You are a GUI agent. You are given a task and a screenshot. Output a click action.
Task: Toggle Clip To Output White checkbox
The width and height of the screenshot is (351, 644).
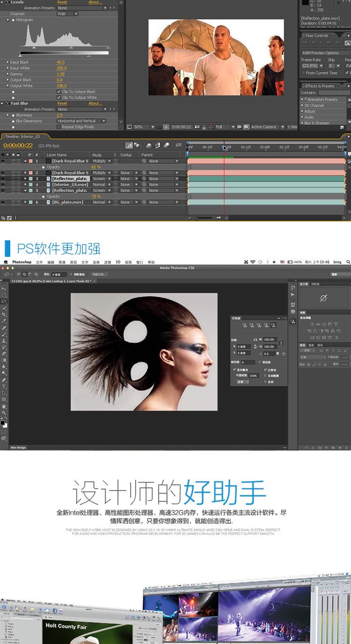point(58,97)
